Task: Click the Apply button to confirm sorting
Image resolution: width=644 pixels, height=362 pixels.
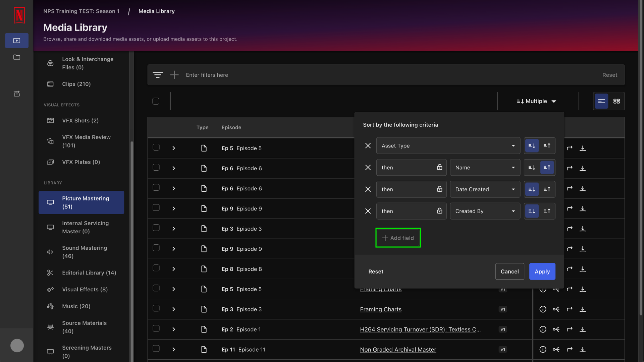Action: click(x=542, y=271)
